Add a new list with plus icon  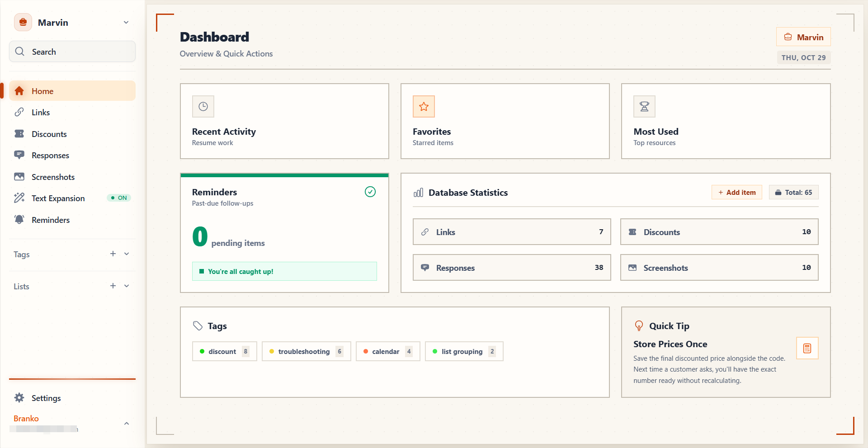pos(113,286)
